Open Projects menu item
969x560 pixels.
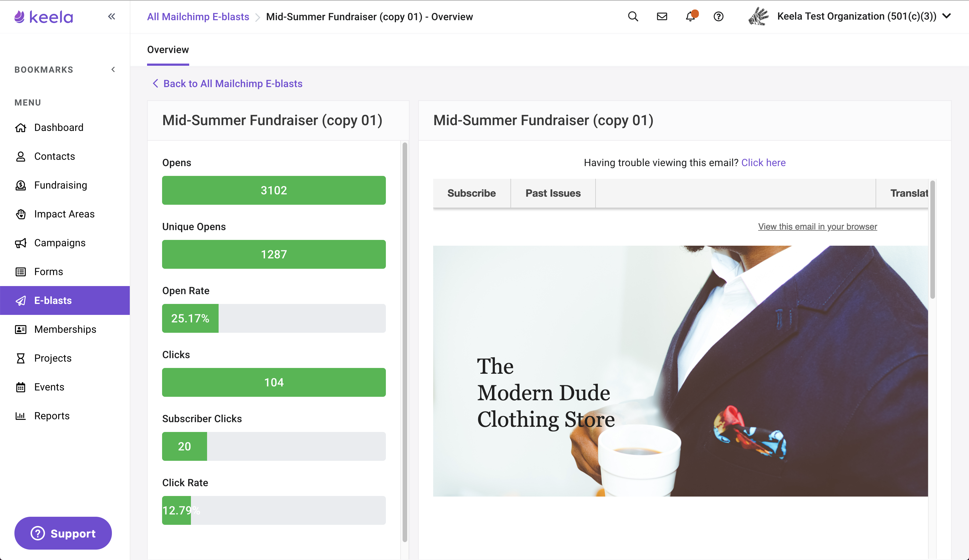click(x=65, y=358)
